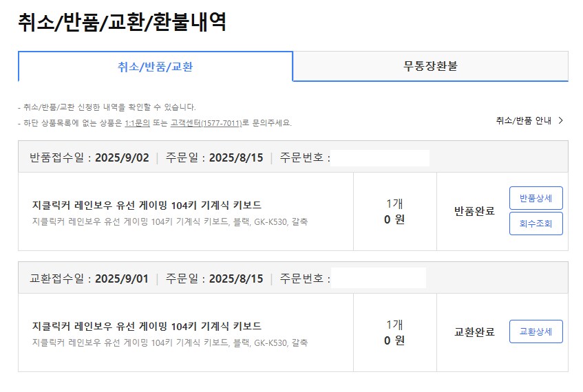Click the masked 주문번호 of the return order

tap(380, 157)
